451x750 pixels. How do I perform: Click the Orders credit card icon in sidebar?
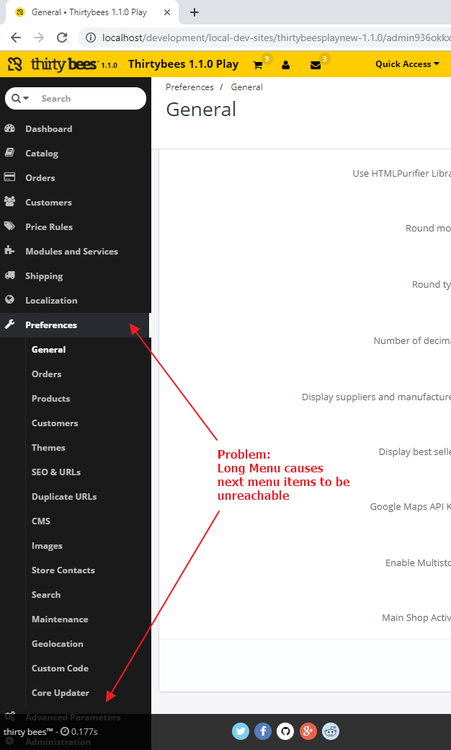[10, 177]
